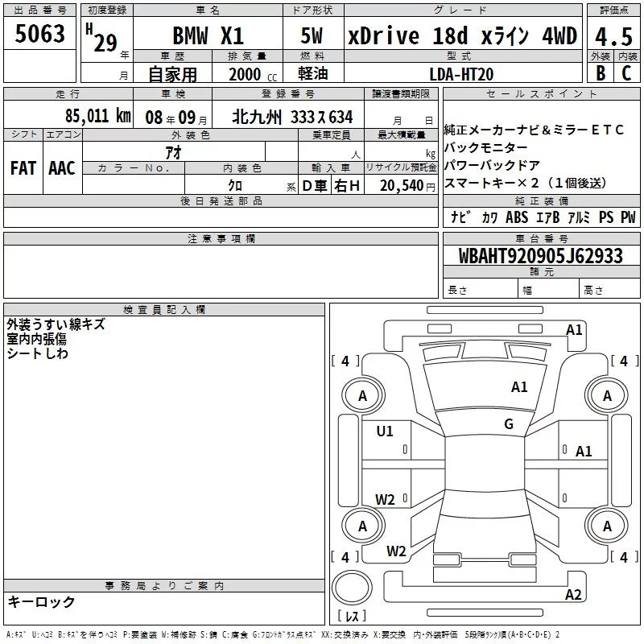The height and width of the screenshot is (644, 644).
Task: Select the model code LDA-HT20
Action: (461, 74)
